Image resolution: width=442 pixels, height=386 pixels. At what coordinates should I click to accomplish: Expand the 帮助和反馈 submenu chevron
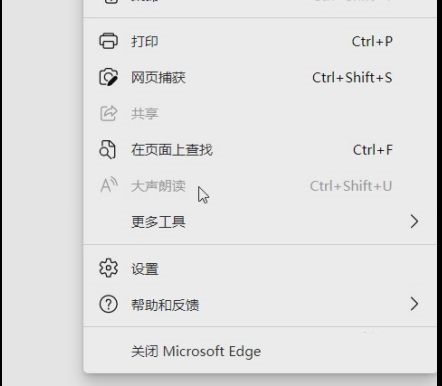tap(414, 304)
